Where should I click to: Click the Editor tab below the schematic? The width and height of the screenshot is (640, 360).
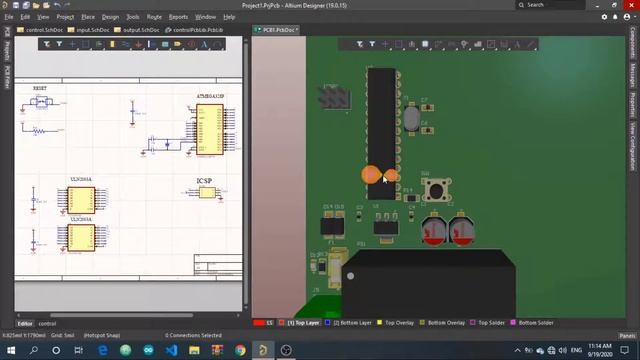(x=24, y=324)
